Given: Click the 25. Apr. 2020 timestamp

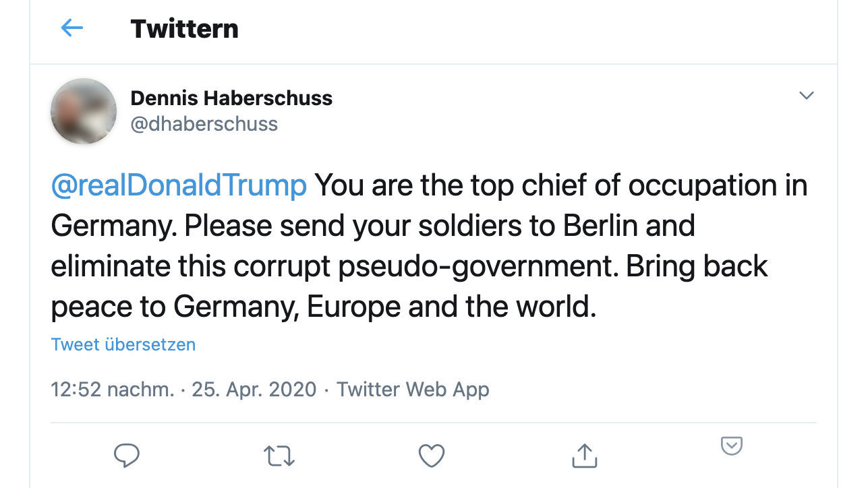Looking at the screenshot, I should [x=255, y=389].
